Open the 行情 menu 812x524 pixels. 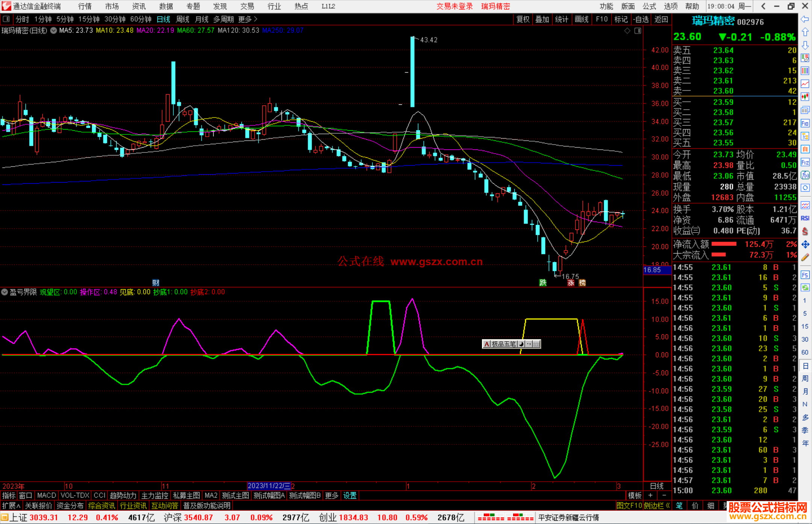point(85,6)
